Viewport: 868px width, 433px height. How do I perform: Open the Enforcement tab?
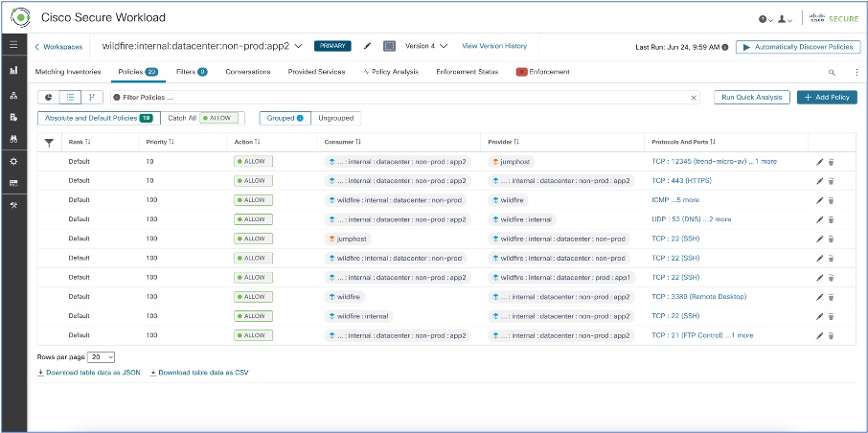(x=542, y=72)
